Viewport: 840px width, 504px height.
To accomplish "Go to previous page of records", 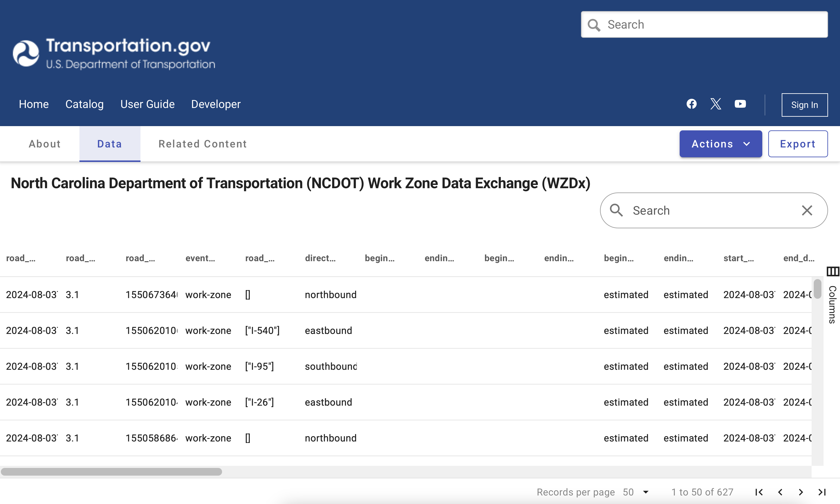I will tap(780, 492).
